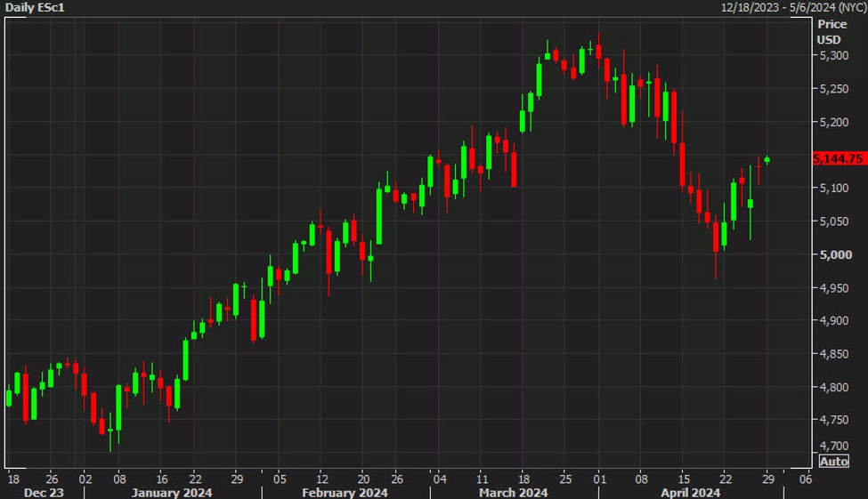The image size is (868, 499).
Task: Click the 26 date tick above Dec 23
Action: pyautogui.click(x=52, y=479)
